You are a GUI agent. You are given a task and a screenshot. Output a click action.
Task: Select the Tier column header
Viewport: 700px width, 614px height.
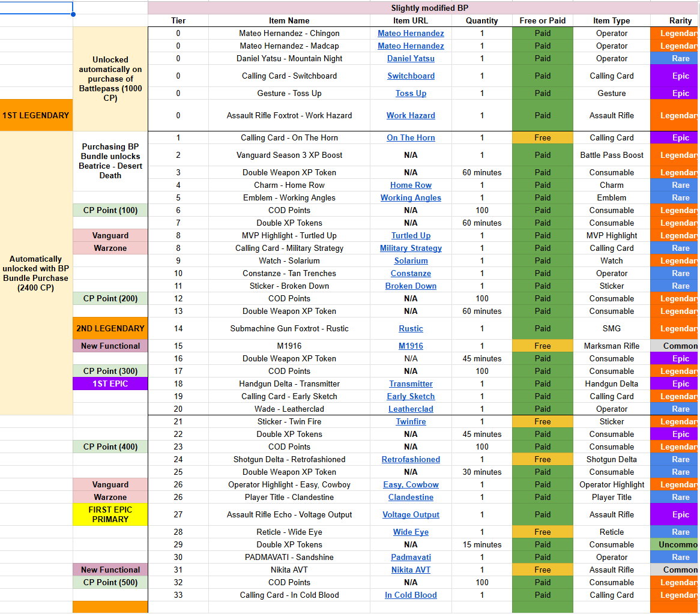click(178, 20)
